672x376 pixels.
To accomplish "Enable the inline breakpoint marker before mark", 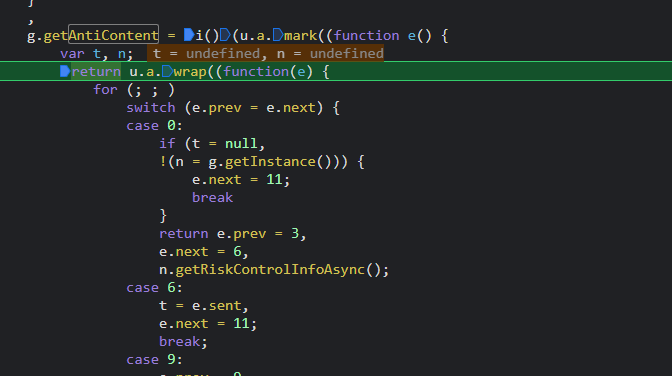I will (x=278, y=35).
